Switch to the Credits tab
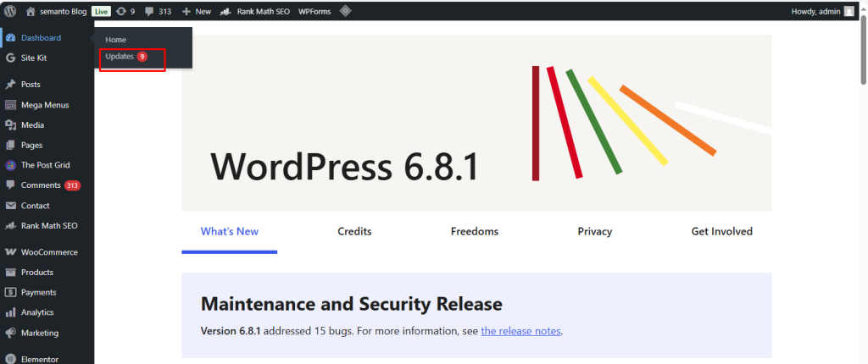 [354, 231]
